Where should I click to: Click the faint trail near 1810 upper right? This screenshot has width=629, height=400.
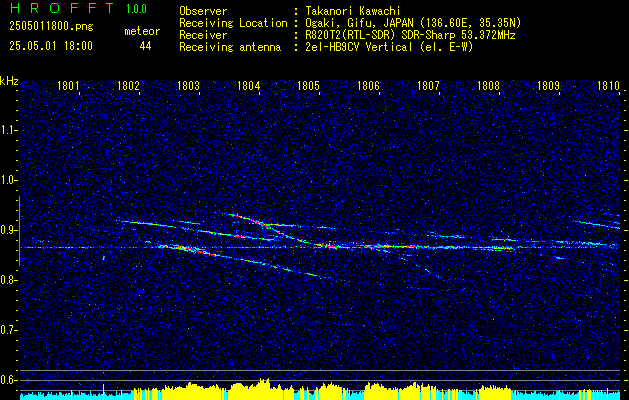(597, 224)
